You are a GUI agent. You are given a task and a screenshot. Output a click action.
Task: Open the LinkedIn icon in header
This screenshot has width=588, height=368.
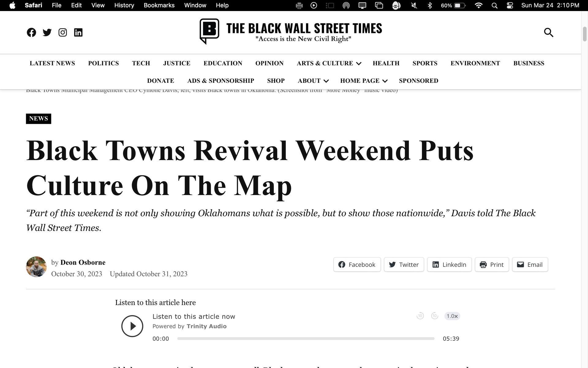pyautogui.click(x=78, y=33)
